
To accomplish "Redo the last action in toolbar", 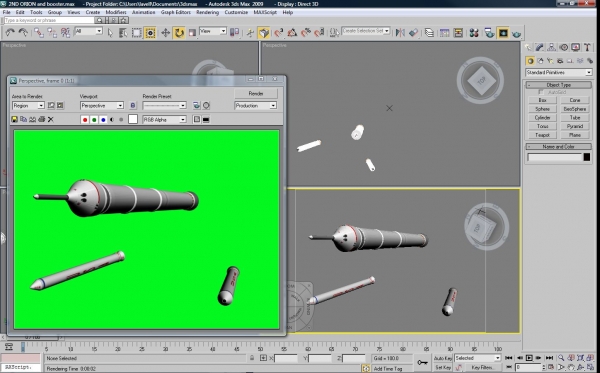I will 23,33.
